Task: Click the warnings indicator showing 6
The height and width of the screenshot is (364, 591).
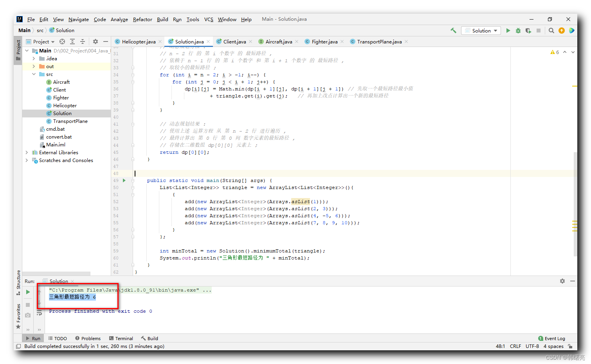Action: coord(555,52)
